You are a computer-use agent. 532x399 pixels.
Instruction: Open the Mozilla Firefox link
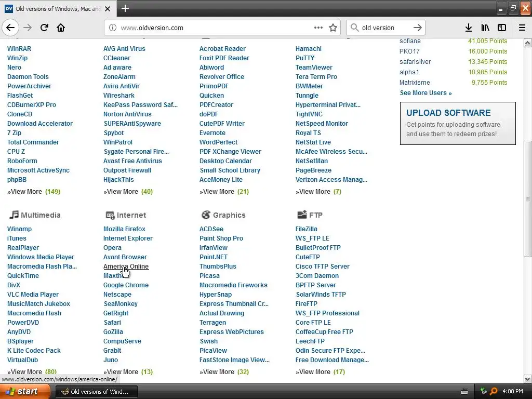(124, 229)
